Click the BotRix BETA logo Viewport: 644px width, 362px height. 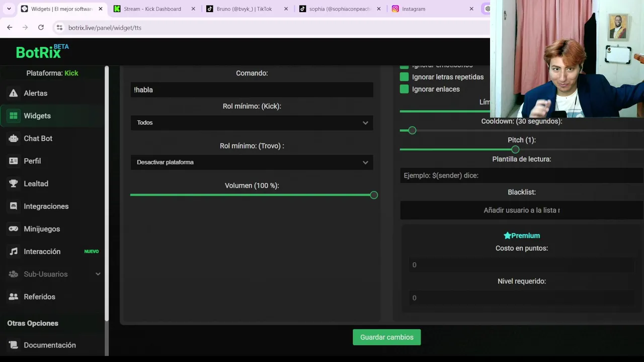42,51
